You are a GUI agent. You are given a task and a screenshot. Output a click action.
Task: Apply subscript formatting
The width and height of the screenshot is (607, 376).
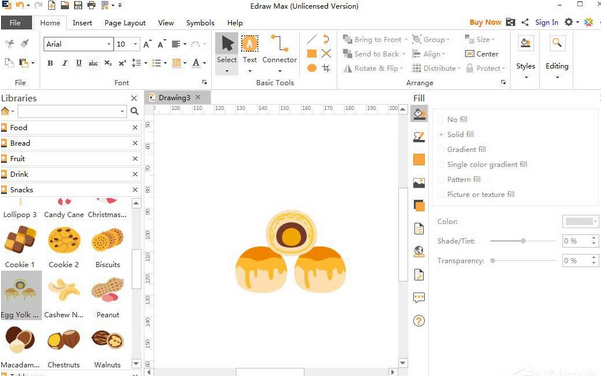(108, 63)
